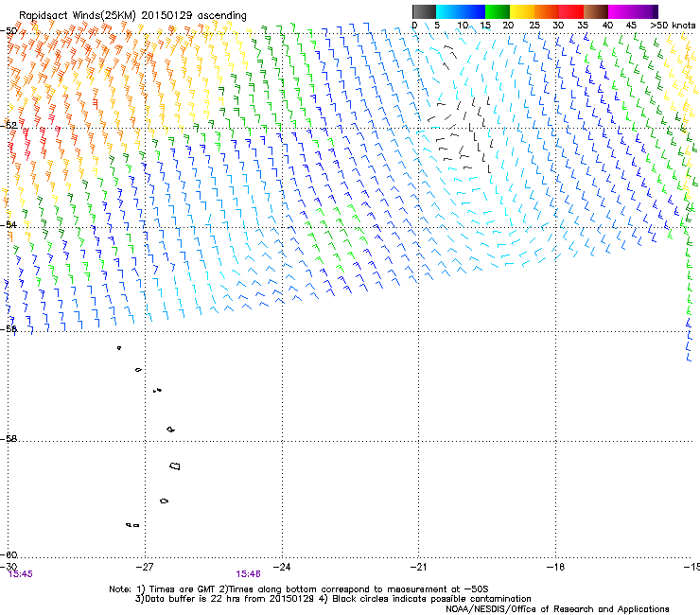Viewport: 700px width, 615px height.
Task: Click the yellow 20-25 knots color segment
Action: pos(522,11)
